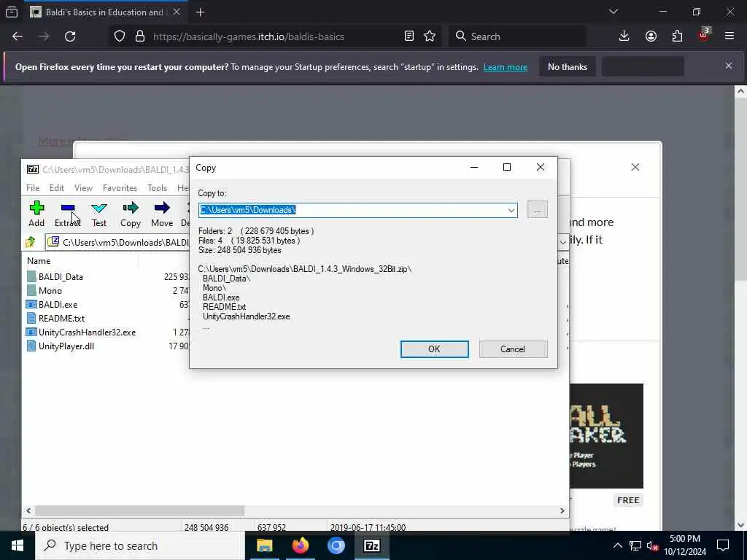The image size is (747, 560).
Task: Open the browse button next to Copy to
Action: [538, 209]
